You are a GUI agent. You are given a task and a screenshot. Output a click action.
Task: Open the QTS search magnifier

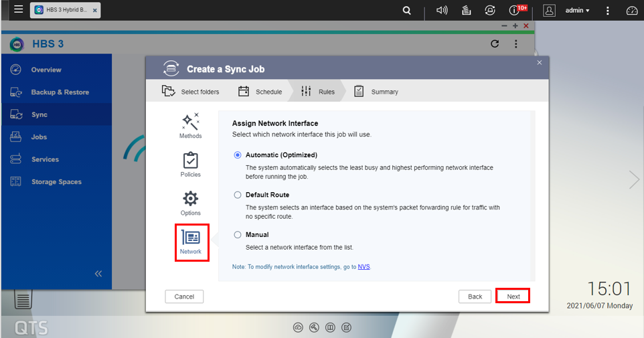click(x=407, y=11)
